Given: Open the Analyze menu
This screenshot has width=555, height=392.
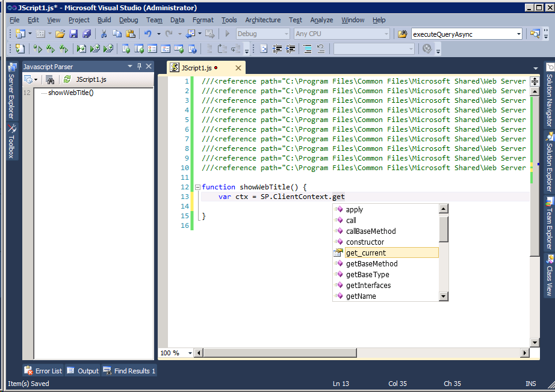Looking at the screenshot, I should [321, 20].
